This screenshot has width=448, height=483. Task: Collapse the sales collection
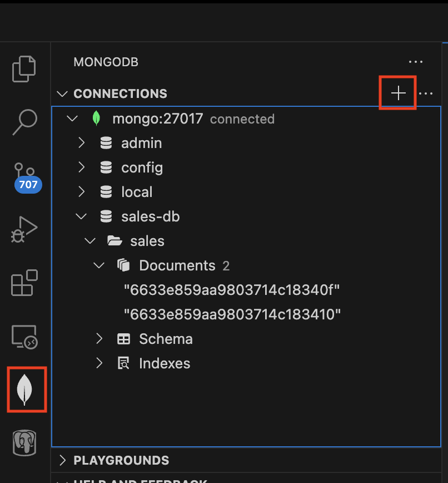pyautogui.click(x=90, y=241)
